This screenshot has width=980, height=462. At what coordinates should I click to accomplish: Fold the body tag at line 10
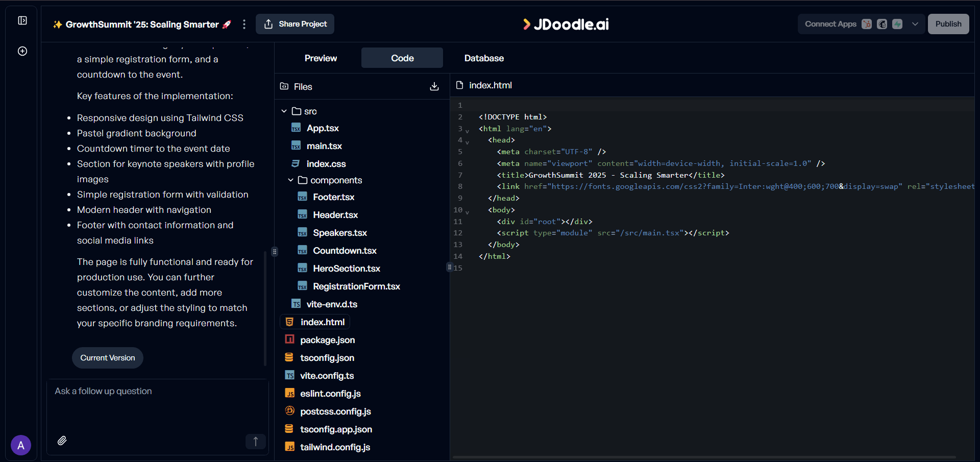(x=467, y=211)
